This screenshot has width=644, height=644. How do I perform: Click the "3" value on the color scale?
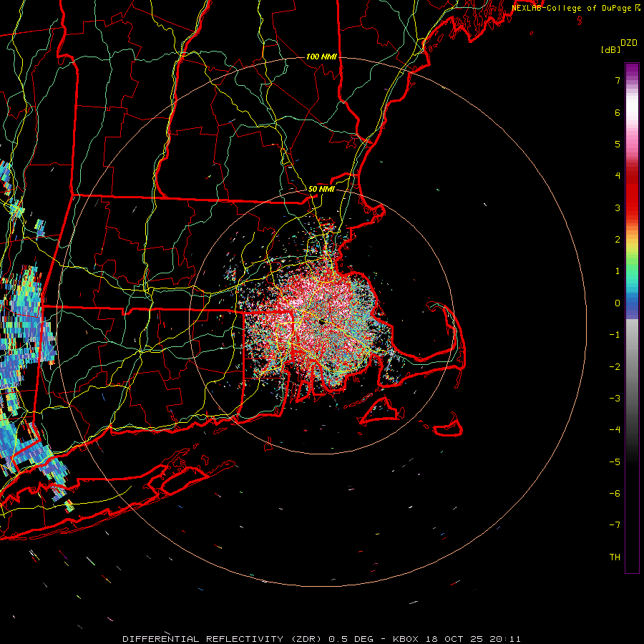tap(618, 208)
